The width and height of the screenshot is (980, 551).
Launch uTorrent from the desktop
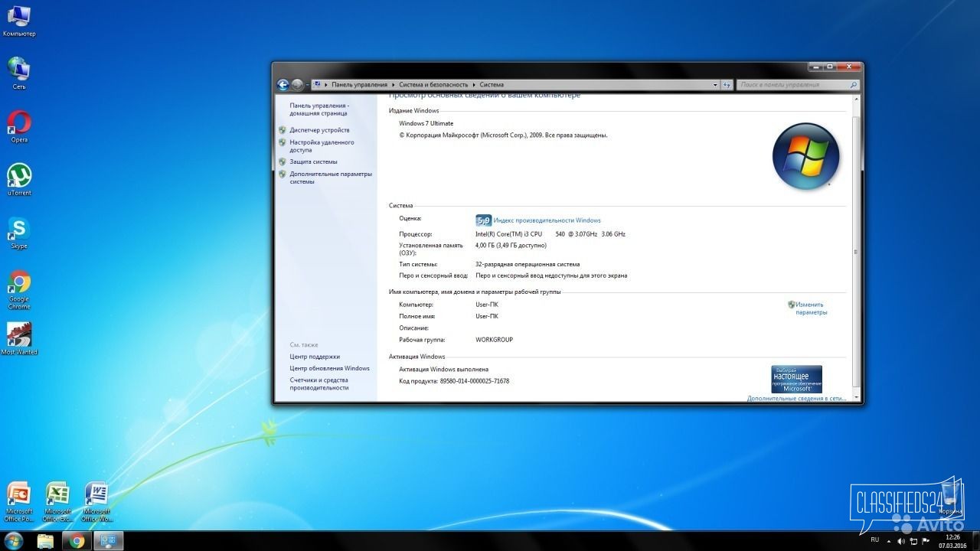tap(19, 180)
